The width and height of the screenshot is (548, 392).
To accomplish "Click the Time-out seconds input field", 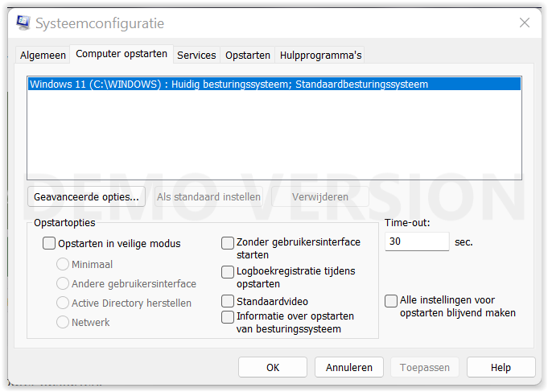I will (x=417, y=241).
